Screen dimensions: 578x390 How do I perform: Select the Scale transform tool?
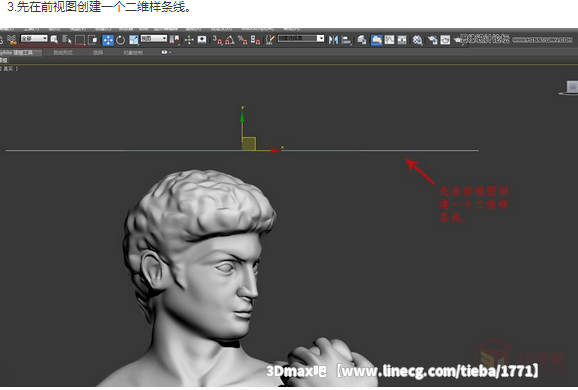pos(133,40)
